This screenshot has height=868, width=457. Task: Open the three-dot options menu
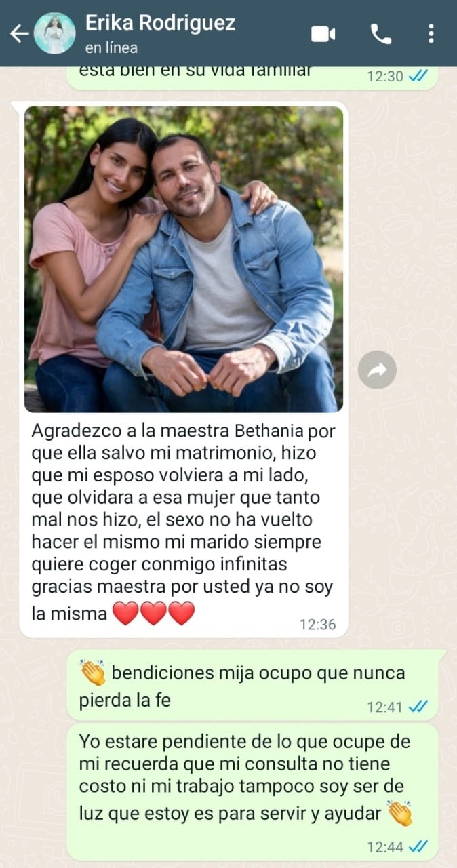[431, 34]
